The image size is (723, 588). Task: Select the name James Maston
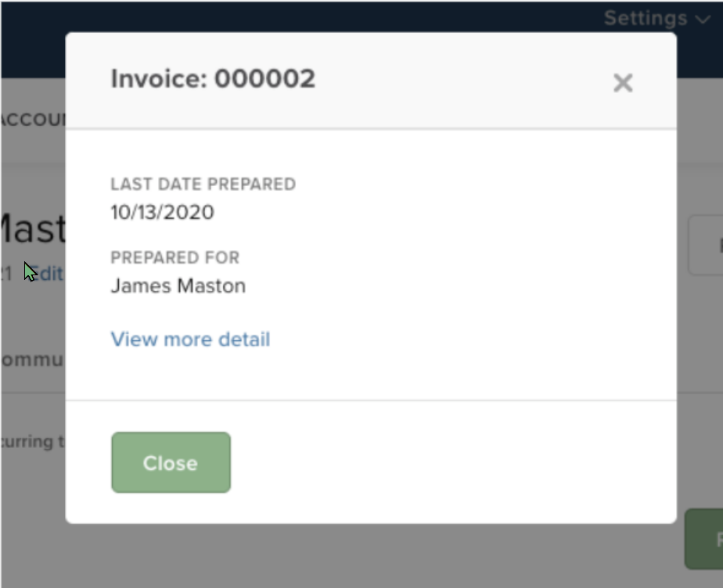179,285
